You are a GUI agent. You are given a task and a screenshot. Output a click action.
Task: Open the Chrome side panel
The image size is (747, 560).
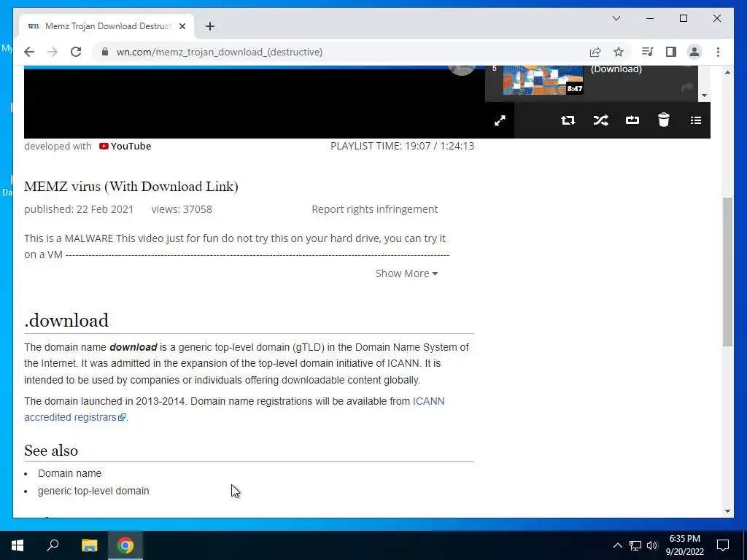point(671,52)
